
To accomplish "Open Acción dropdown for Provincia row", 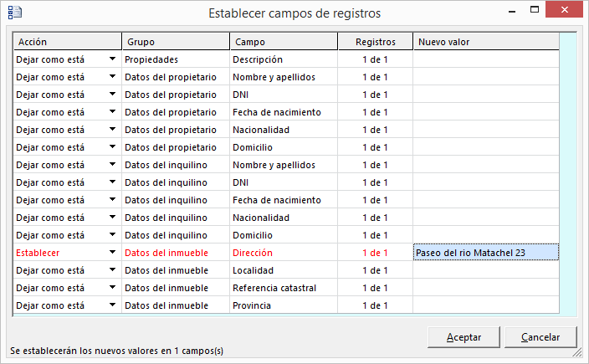I will click(112, 305).
